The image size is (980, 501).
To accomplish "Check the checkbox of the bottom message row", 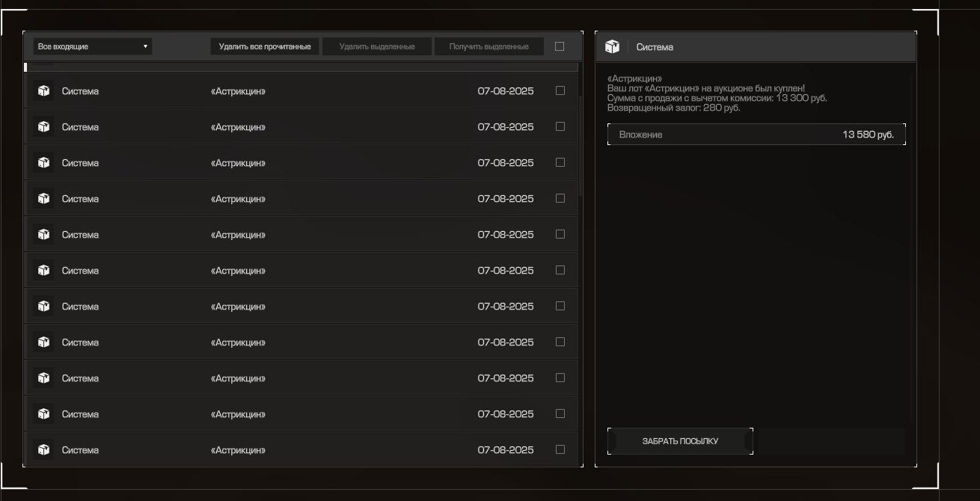I will (x=560, y=449).
